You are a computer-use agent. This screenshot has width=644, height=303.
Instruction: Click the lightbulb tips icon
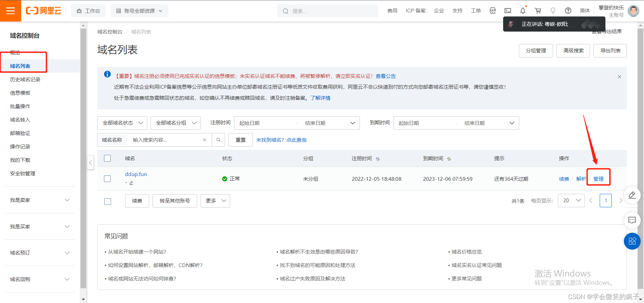tap(553, 11)
